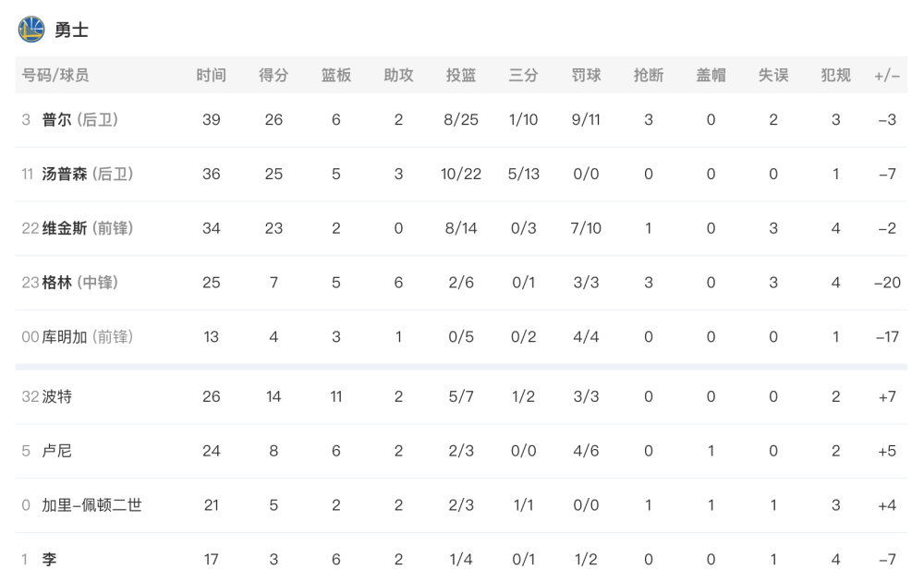Click the 得分 column header
This screenshot has width=924, height=582.
[x=274, y=75]
